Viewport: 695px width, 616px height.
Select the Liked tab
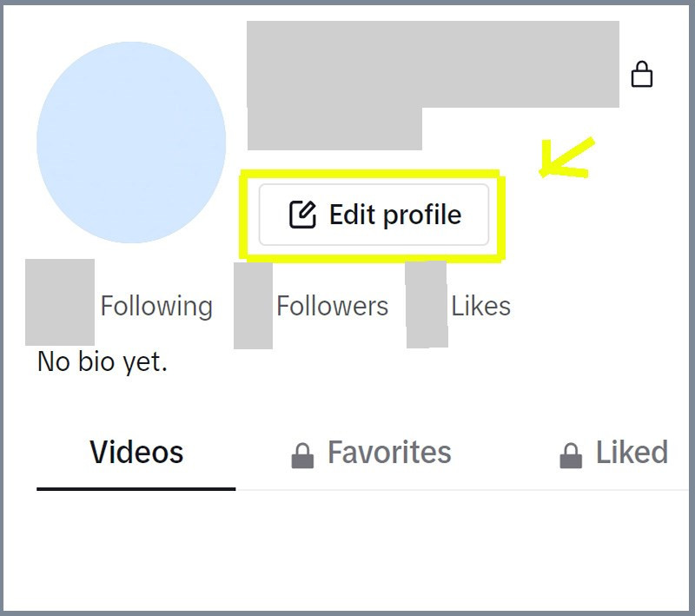tap(631, 453)
